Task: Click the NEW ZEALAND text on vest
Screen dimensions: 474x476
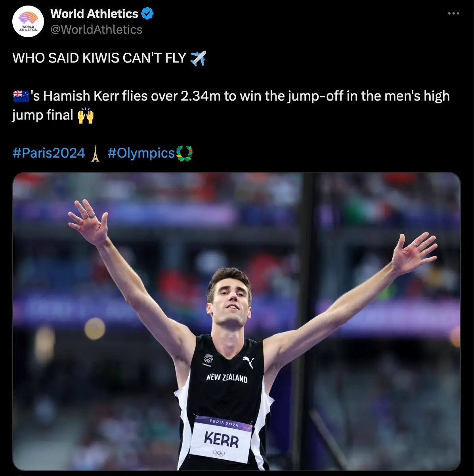Action: click(227, 378)
